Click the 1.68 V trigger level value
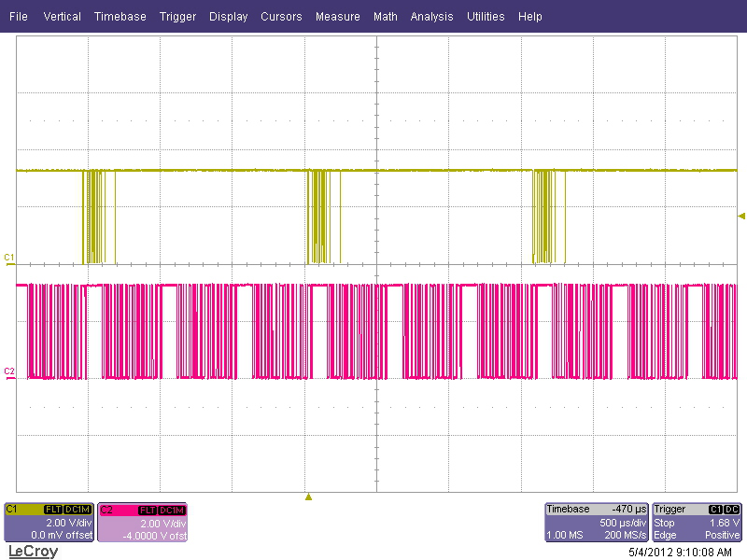This screenshot has height=560, width=747. [725, 523]
